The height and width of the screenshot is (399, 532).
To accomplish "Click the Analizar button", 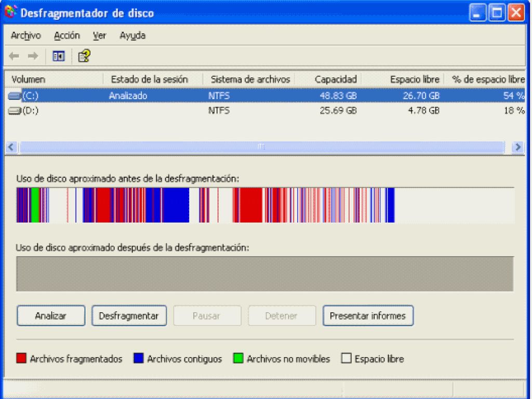I will click(51, 315).
